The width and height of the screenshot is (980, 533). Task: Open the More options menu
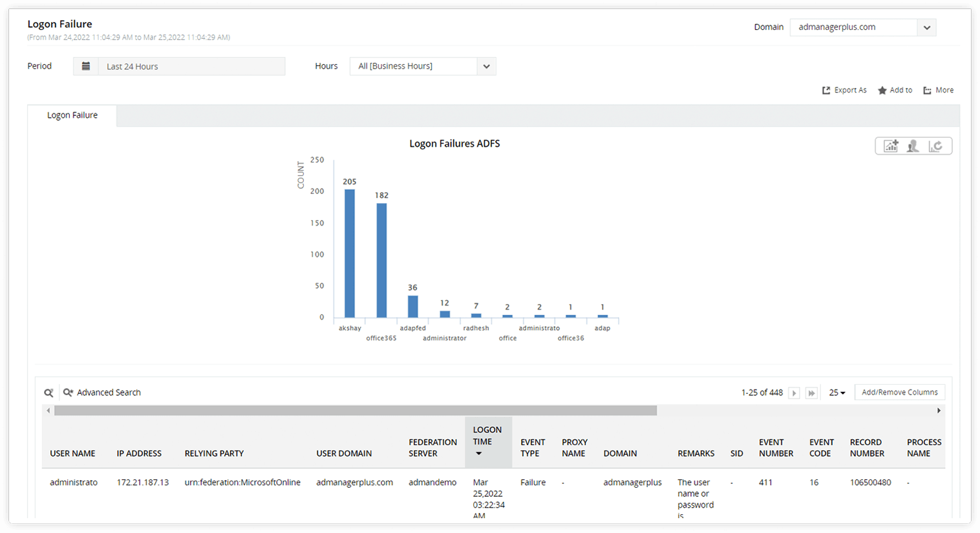coord(938,90)
